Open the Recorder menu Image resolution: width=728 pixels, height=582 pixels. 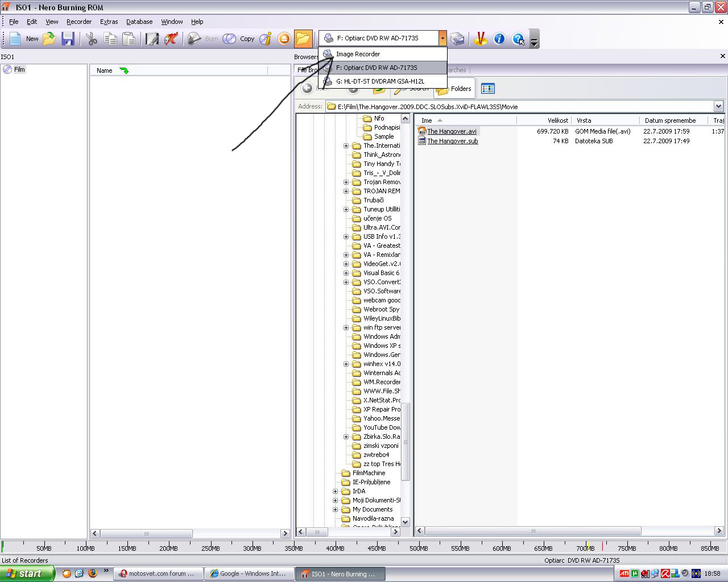click(x=79, y=22)
